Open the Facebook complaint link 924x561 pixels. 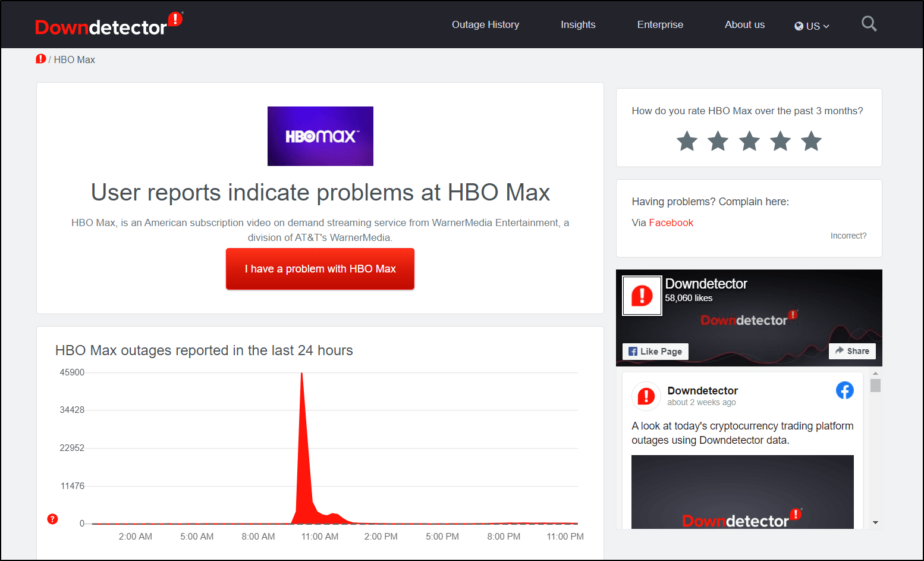[671, 222]
